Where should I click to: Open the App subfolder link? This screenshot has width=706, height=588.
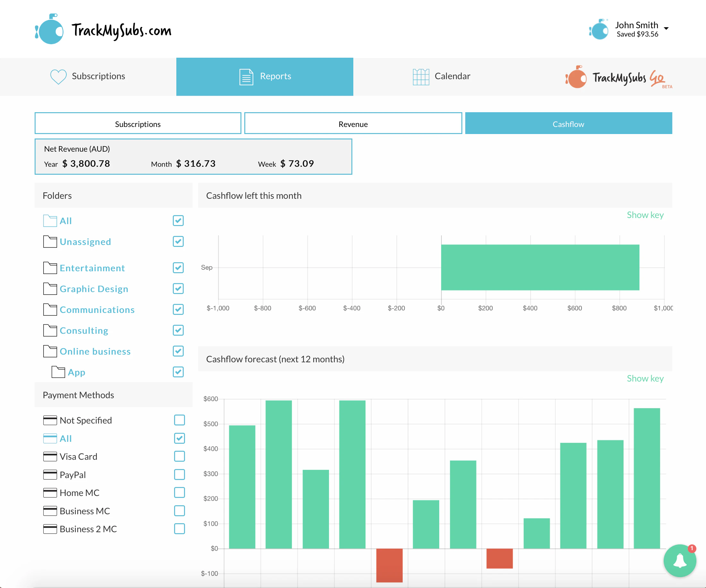point(77,372)
